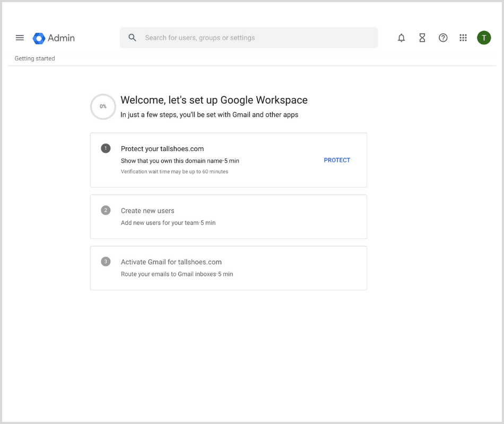Select the Create new users step
The width and height of the screenshot is (504, 424).
229,217
